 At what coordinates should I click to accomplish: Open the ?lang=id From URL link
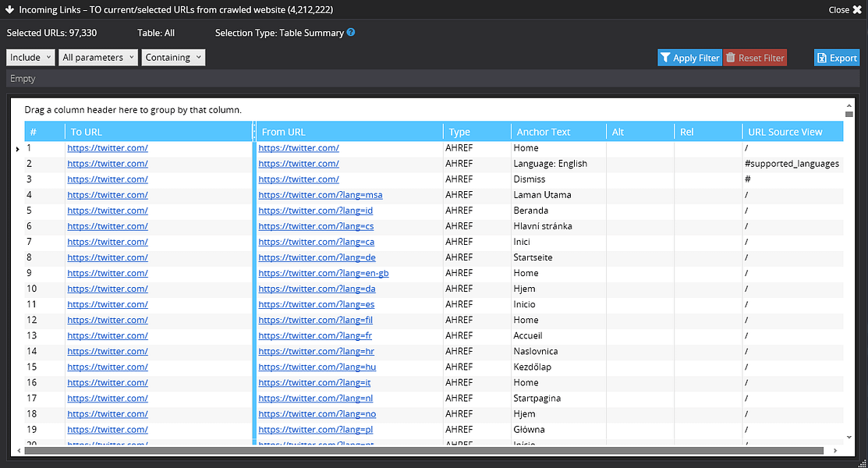(316, 211)
